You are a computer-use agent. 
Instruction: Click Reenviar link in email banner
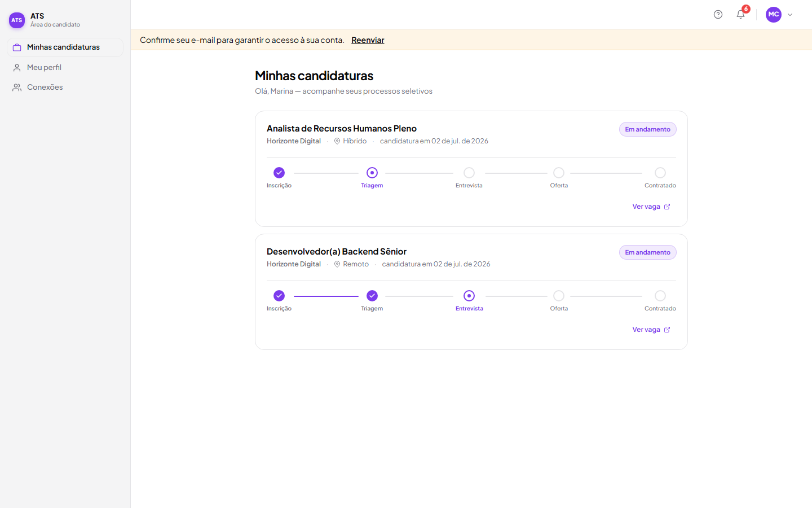(x=368, y=40)
